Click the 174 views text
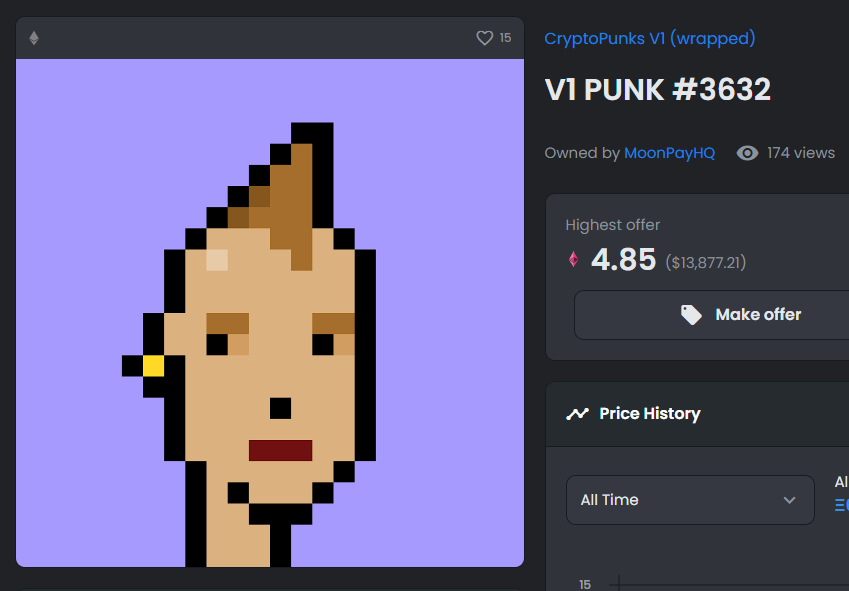 click(x=801, y=153)
